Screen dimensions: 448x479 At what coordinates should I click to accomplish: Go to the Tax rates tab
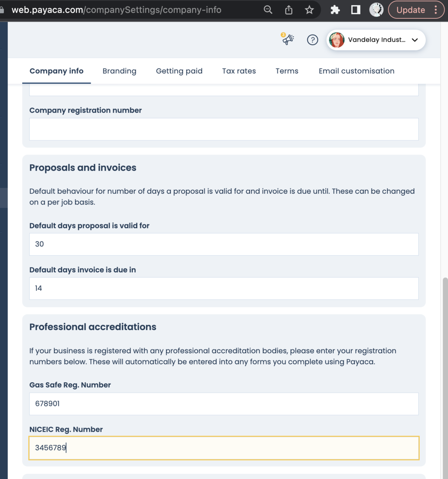click(239, 71)
